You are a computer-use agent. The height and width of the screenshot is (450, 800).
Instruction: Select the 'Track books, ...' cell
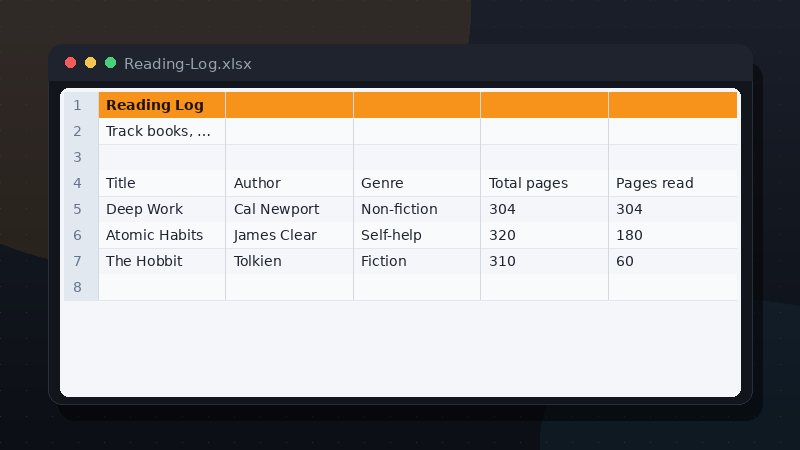pos(162,131)
